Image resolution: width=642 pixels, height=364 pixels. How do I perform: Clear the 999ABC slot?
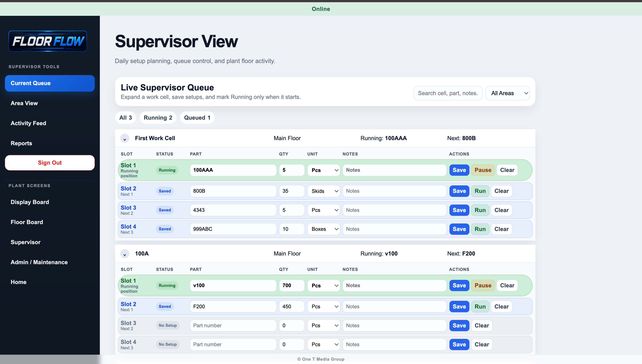(501, 229)
